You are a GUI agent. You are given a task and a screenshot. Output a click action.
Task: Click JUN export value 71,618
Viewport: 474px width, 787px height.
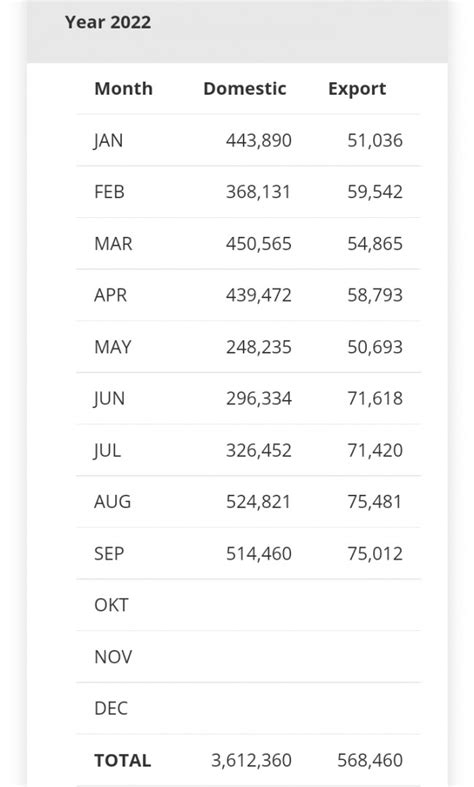375,399
